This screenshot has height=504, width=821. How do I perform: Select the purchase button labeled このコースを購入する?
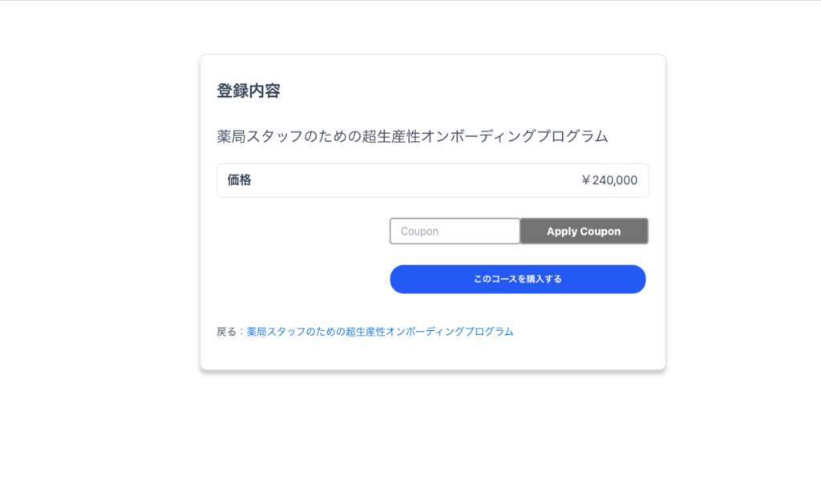point(517,279)
